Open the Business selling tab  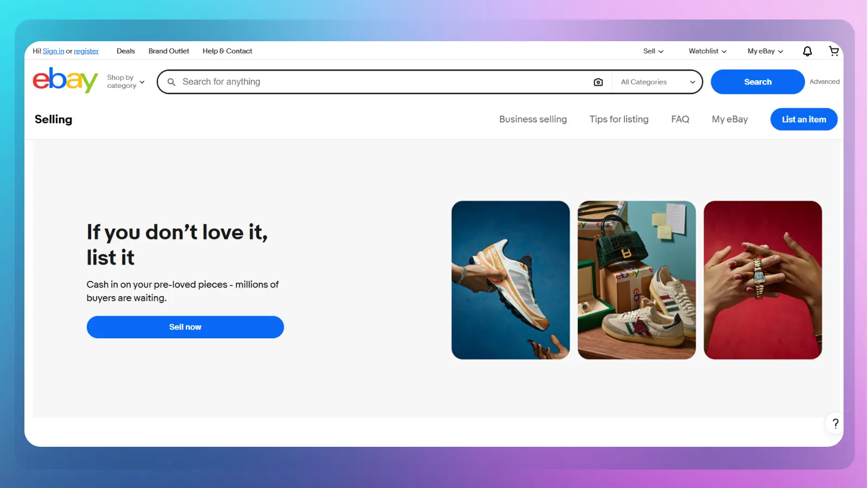click(533, 119)
